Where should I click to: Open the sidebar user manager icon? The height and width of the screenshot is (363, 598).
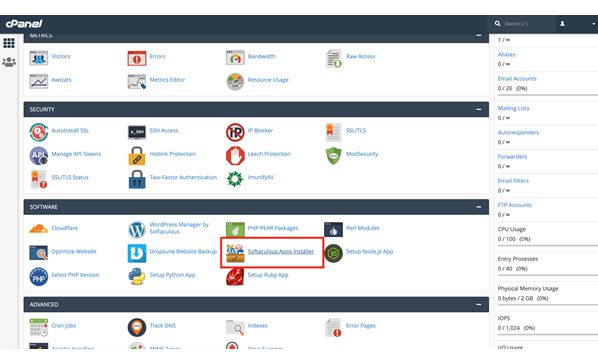tap(9, 62)
